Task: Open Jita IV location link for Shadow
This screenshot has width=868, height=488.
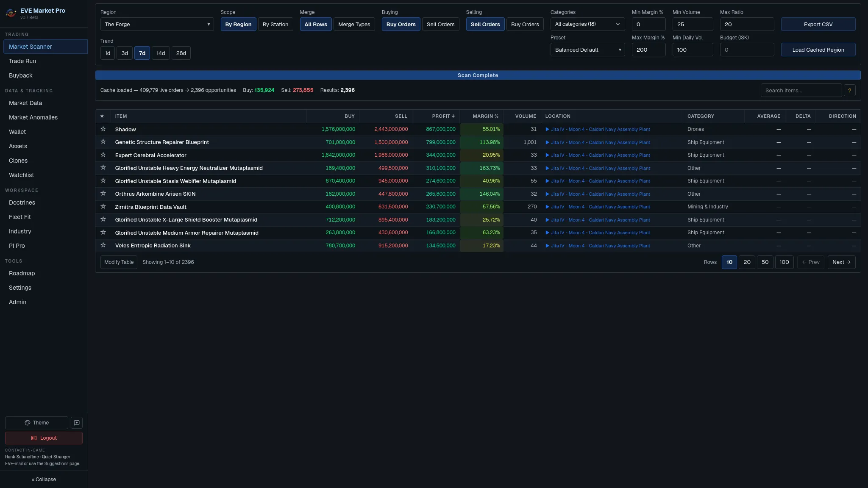Action: [x=600, y=129]
